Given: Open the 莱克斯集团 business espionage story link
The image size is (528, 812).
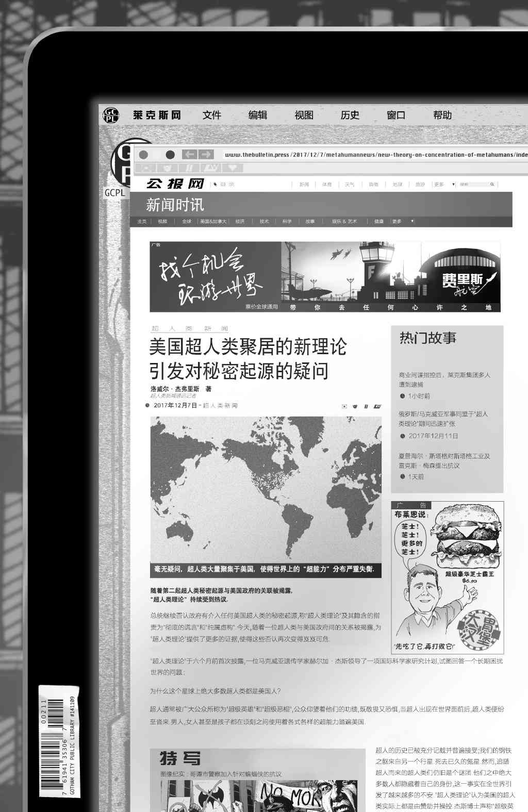Looking at the screenshot, I should coord(444,379).
